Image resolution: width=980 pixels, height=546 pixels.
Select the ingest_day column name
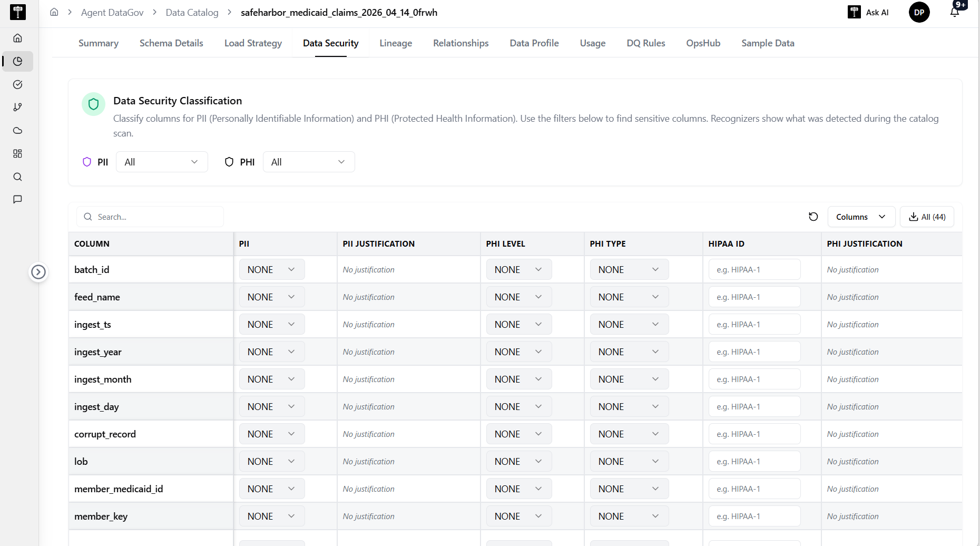click(96, 407)
